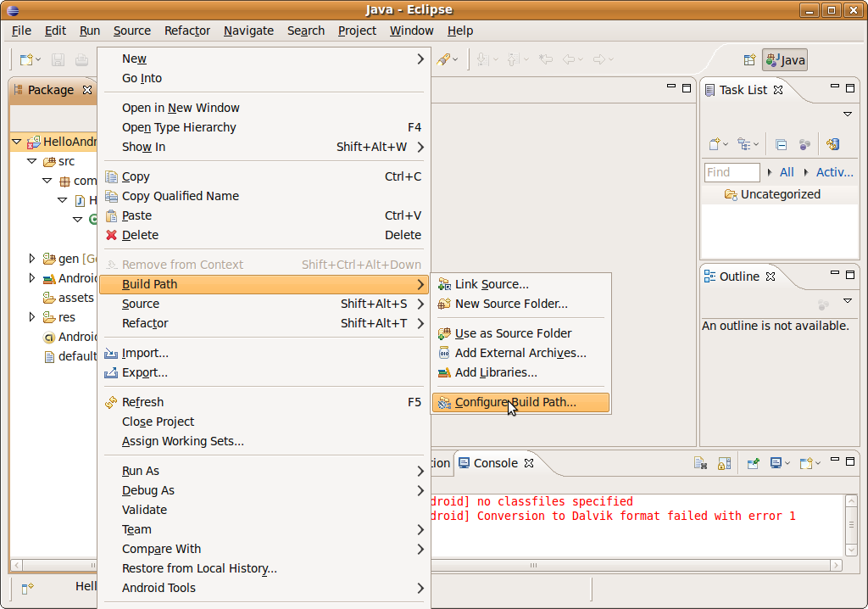
Task: Open the Run As submenu
Action: pyautogui.click(x=264, y=471)
